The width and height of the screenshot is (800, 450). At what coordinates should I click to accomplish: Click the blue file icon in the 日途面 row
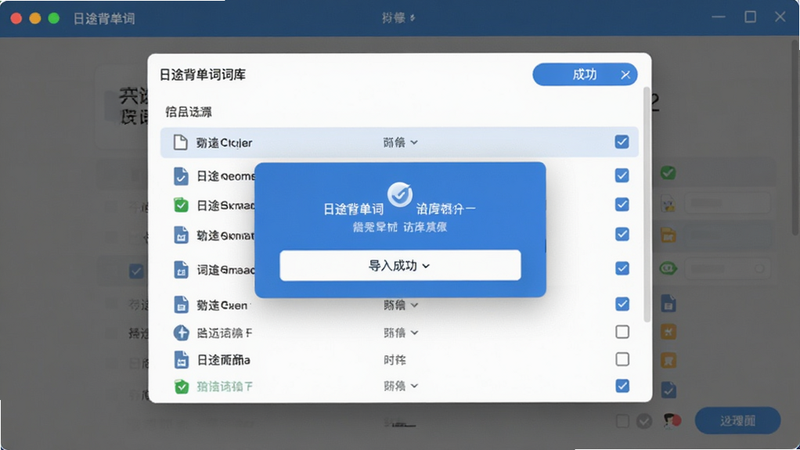click(x=181, y=360)
